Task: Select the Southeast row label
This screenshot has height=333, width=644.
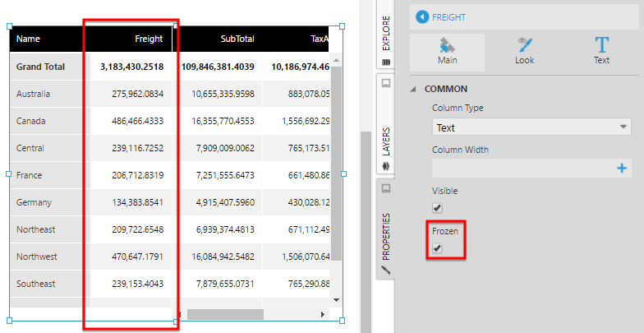Action: [36, 284]
